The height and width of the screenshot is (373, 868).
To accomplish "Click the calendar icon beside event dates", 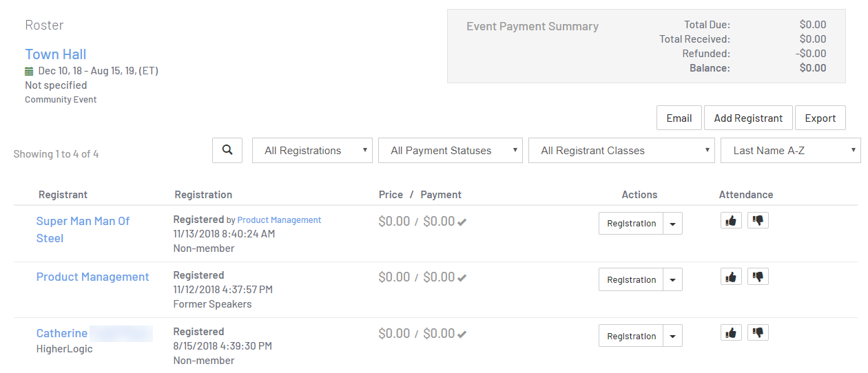I will coord(29,71).
